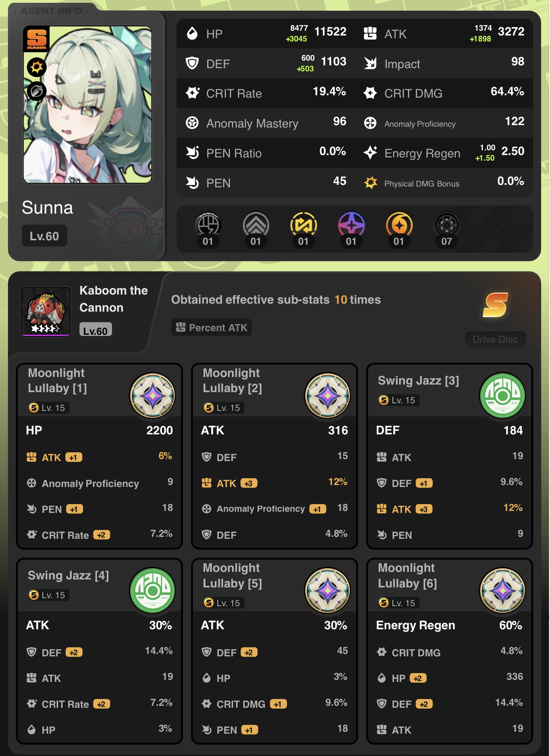Select the Chain Attack skill icon
Viewport: 550px width, 756px height.
[x=399, y=226]
